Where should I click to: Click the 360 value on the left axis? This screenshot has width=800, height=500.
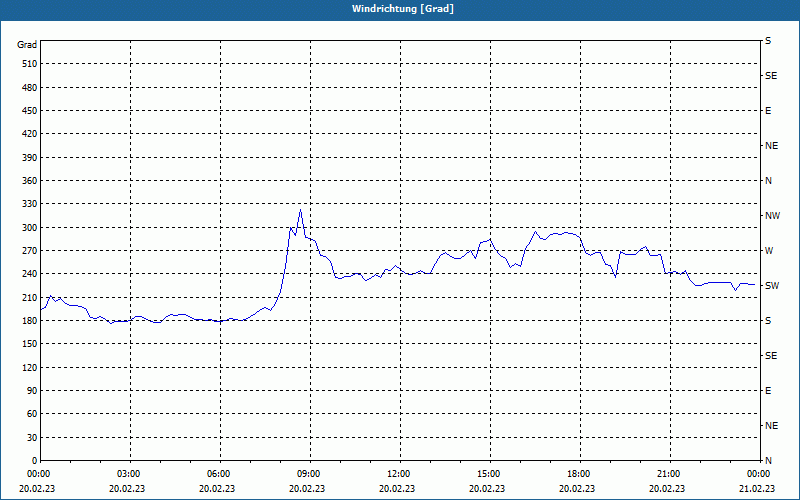tap(29, 181)
